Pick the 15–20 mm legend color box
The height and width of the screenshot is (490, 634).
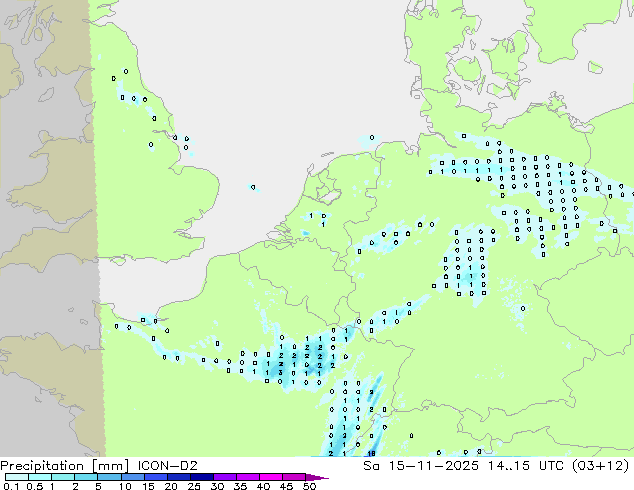(x=156, y=477)
